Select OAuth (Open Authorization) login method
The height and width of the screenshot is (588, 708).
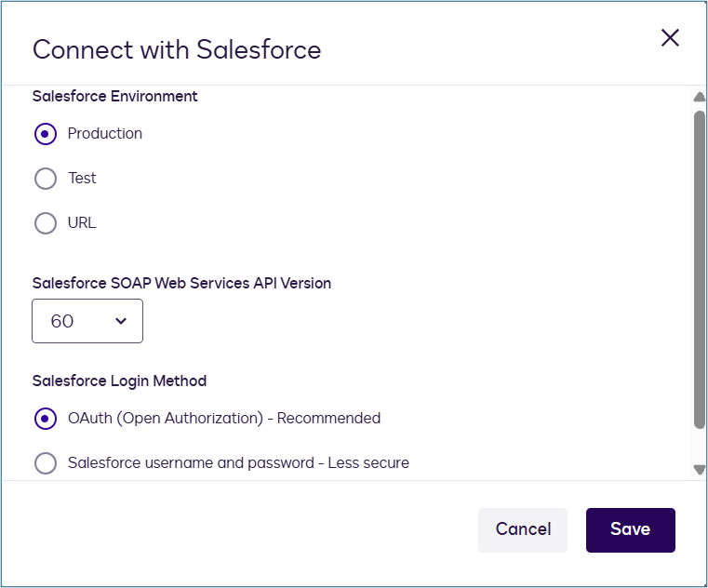pos(46,419)
